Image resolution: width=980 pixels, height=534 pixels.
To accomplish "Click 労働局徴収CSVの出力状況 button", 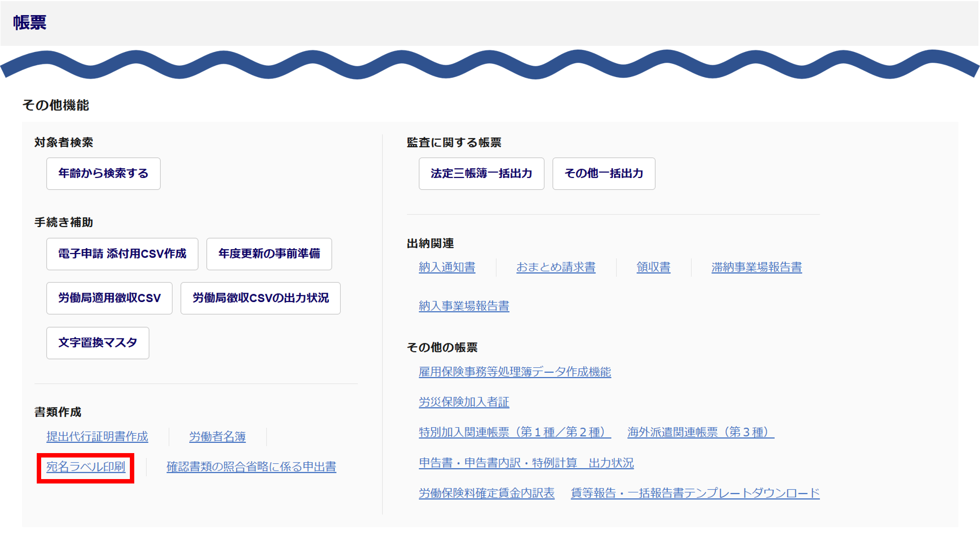I will coord(260,298).
